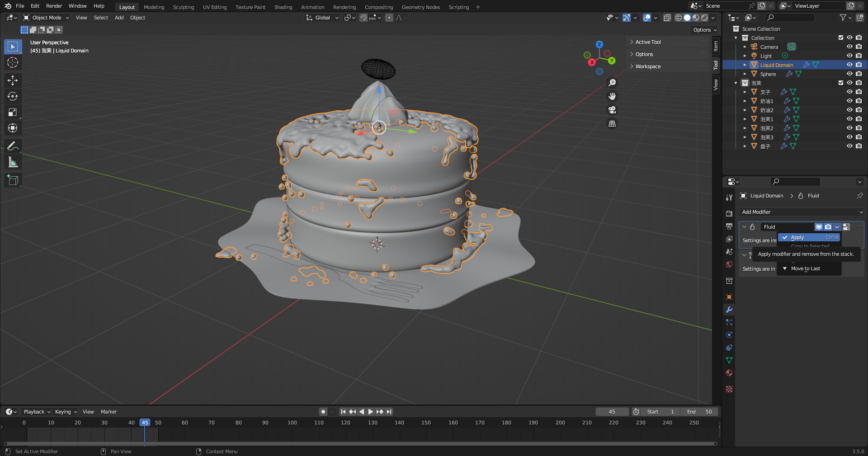The width and height of the screenshot is (868, 456).
Task: Open the Object properties tab
Action: click(729, 297)
